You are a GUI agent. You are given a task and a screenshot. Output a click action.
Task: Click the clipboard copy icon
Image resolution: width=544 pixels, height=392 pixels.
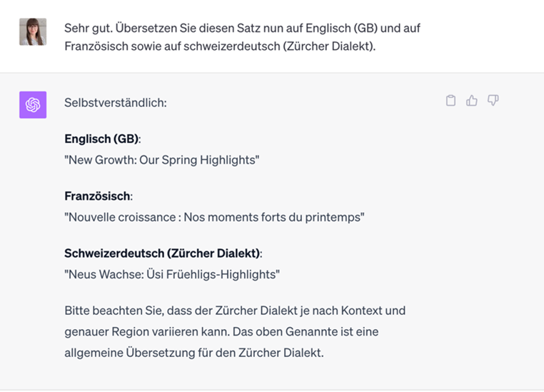click(x=450, y=101)
